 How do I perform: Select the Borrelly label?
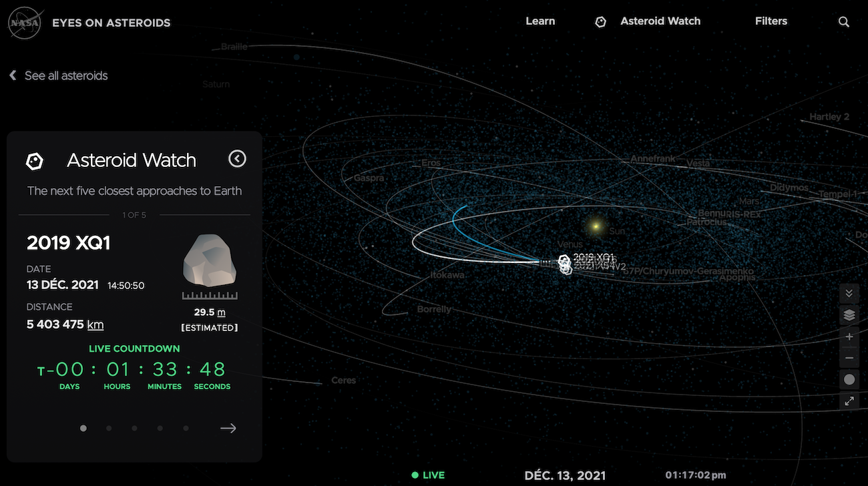pos(434,310)
